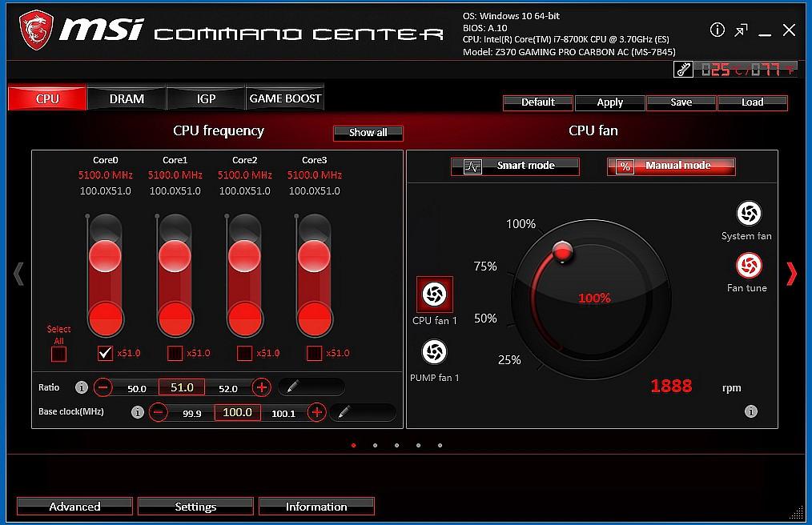Open the GAME BOOST tab
812x525 pixels.
point(285,98)
